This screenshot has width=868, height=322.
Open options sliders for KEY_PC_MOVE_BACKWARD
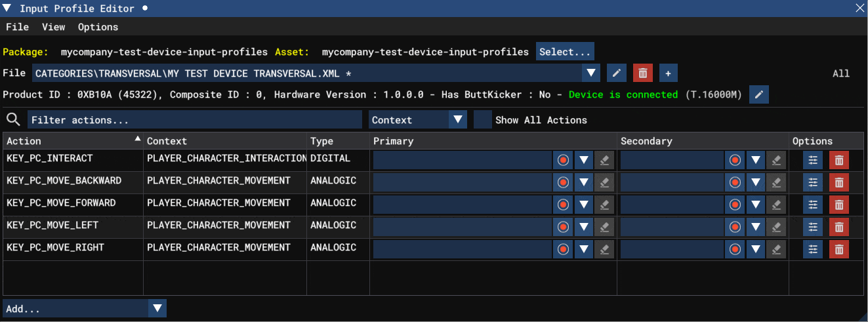(x=813, y=182)
